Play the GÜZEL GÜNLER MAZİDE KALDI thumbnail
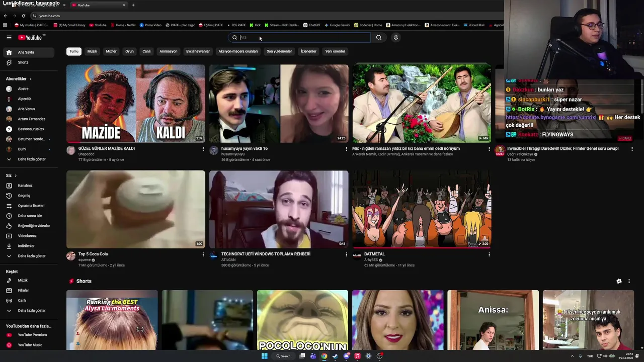This screenshot has width=644, height=362. [x=136, y=104]
